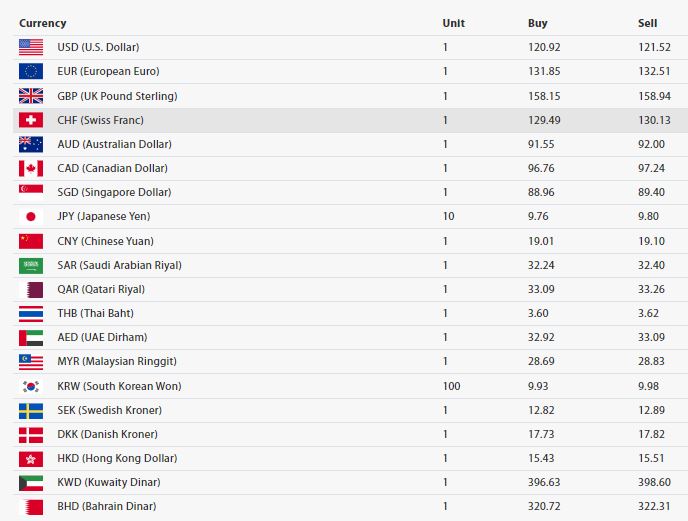The width and height of the screenshot is (688, 521).
Task: Click the Hong Kong flag icon
Action: 31,459
